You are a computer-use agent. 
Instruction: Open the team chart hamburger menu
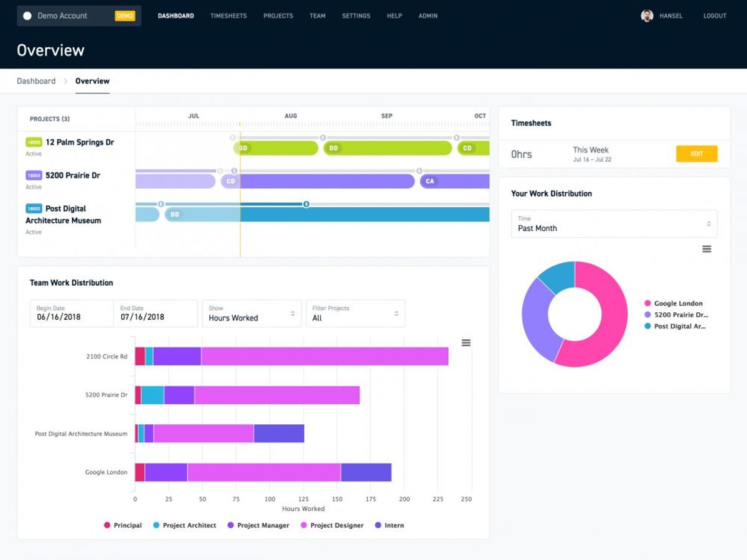pos(466,343)
